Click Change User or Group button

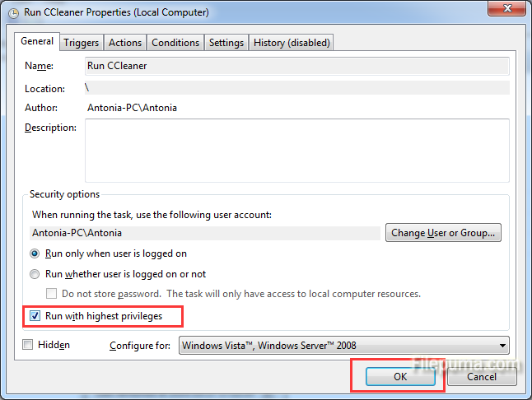[x=443, y=233]
